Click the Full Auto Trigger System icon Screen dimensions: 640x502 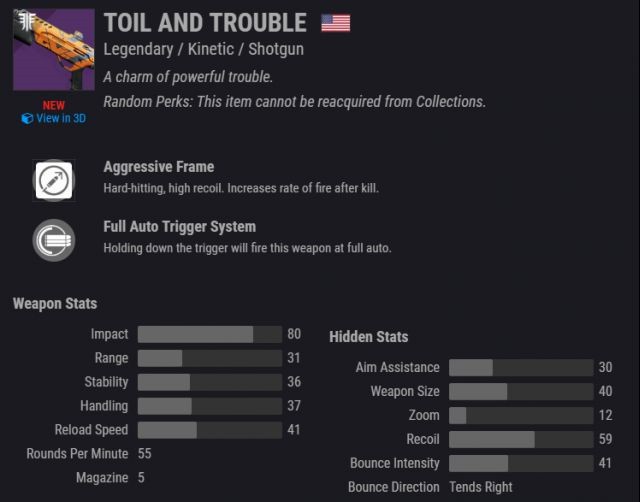tap(54, 240)
